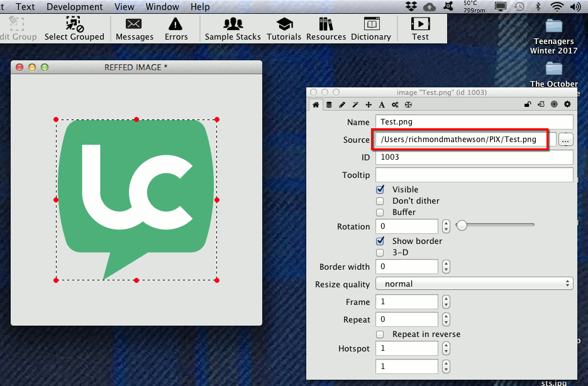The height and width of the screenshot is (386, 588).
Task: Click the Border width stepper arrows
Action: click(446, 267)
